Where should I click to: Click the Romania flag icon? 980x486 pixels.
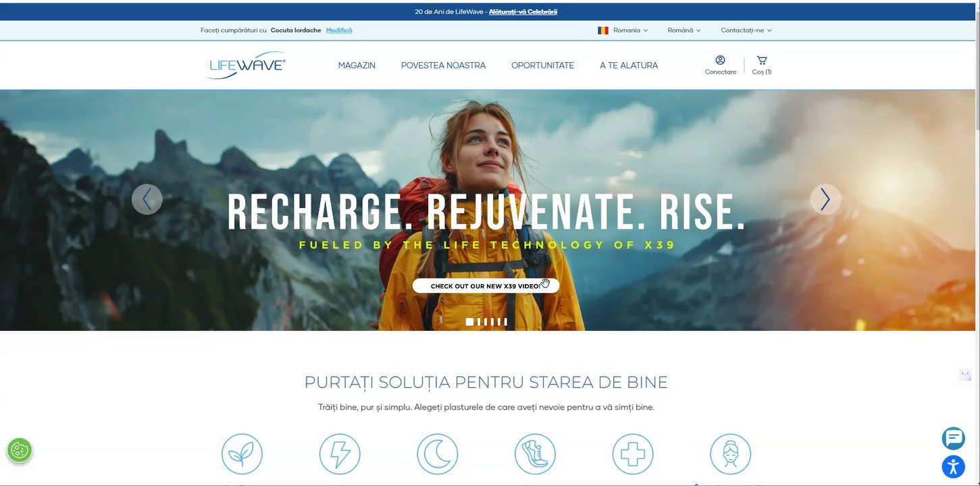point(603,30)
